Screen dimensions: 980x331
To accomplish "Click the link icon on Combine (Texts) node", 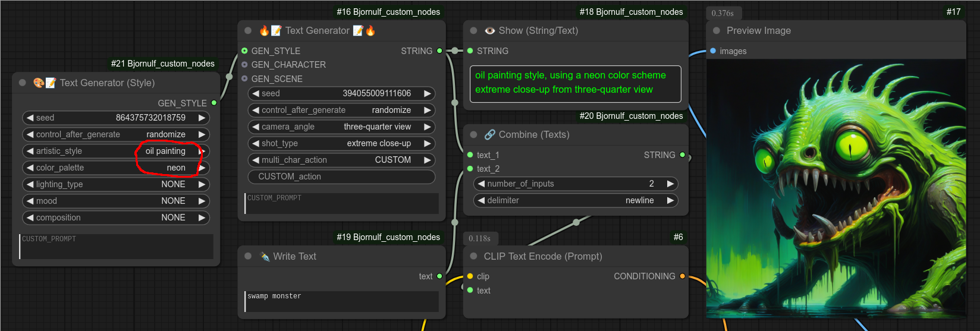I will coord(490,135).
